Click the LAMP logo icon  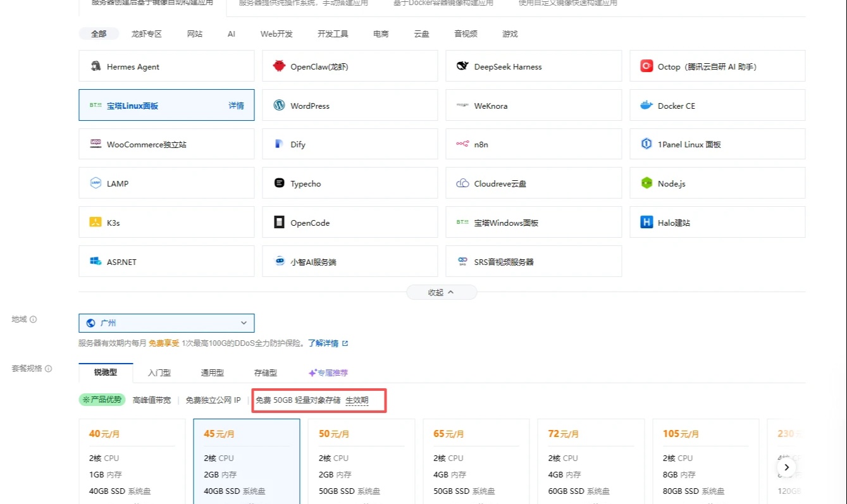click(96, 183)
